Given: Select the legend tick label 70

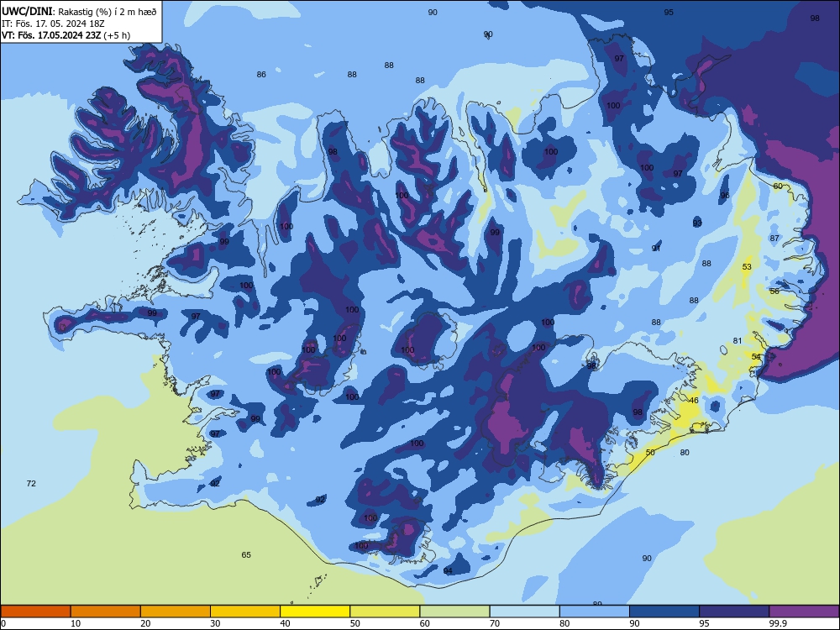Looking at the screenshot, I should click(495, 623).
